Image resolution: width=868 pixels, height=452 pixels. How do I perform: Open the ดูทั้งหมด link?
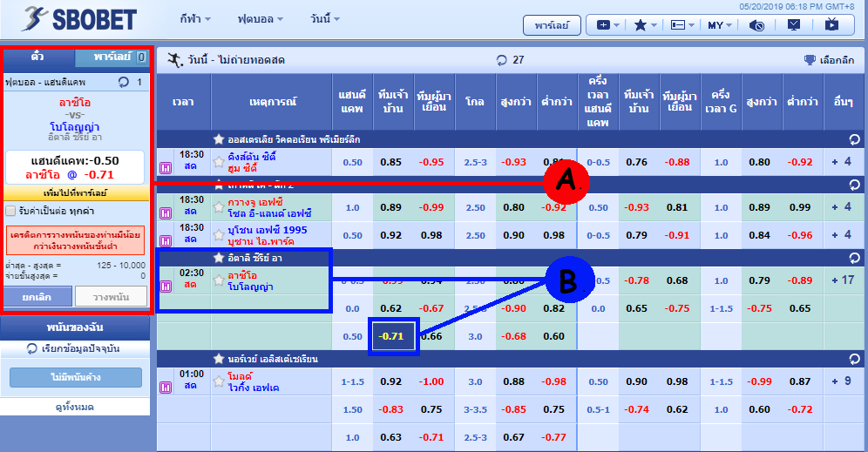tap(75, 408)
